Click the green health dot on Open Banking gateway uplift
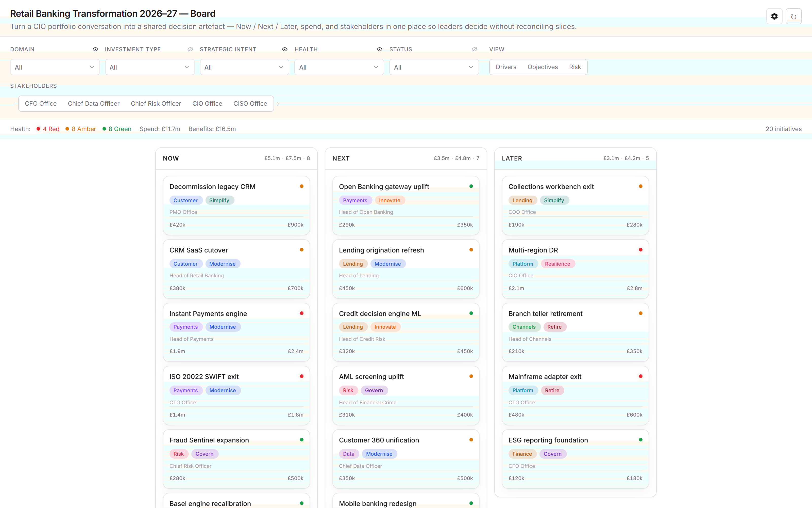Screen dimensions: 812x508 coord(471,186)
